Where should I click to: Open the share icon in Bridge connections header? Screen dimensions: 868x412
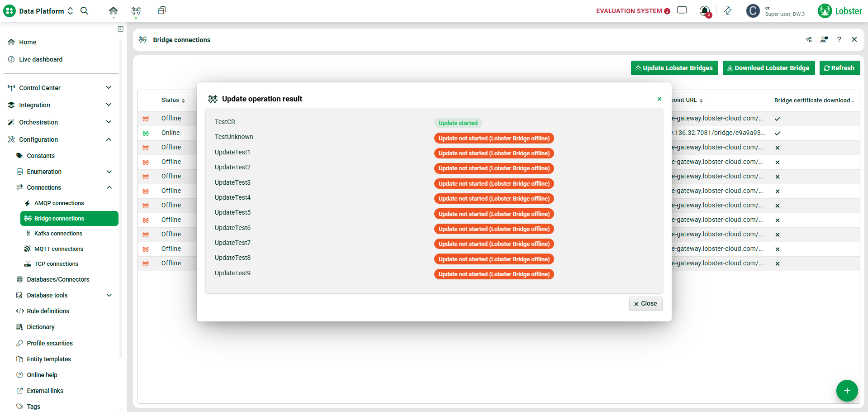point(809,40)
